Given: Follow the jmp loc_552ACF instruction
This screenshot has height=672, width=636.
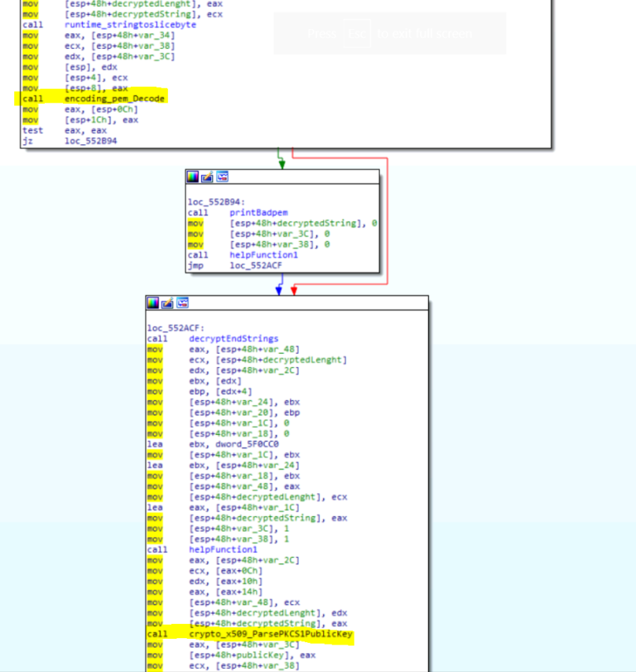Looking at the screenshot, I should [x=234, y=265].
